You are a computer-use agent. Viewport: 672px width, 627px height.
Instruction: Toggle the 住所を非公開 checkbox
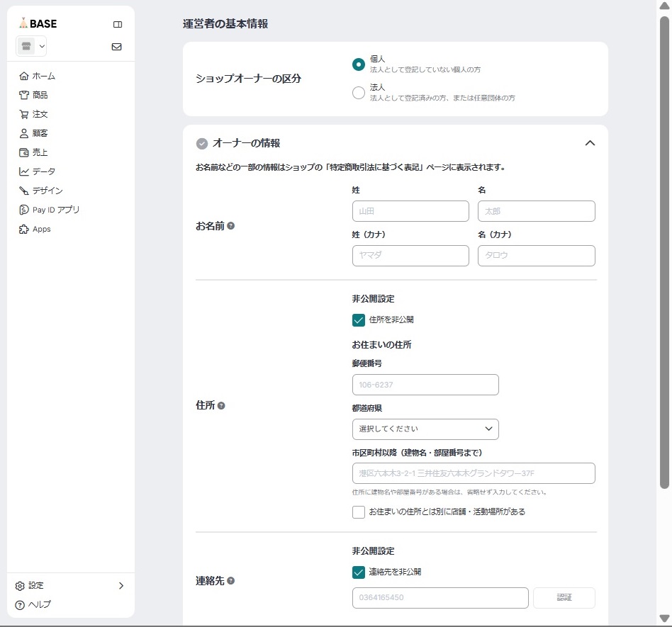pyautogui.click(x=359, y=320)
